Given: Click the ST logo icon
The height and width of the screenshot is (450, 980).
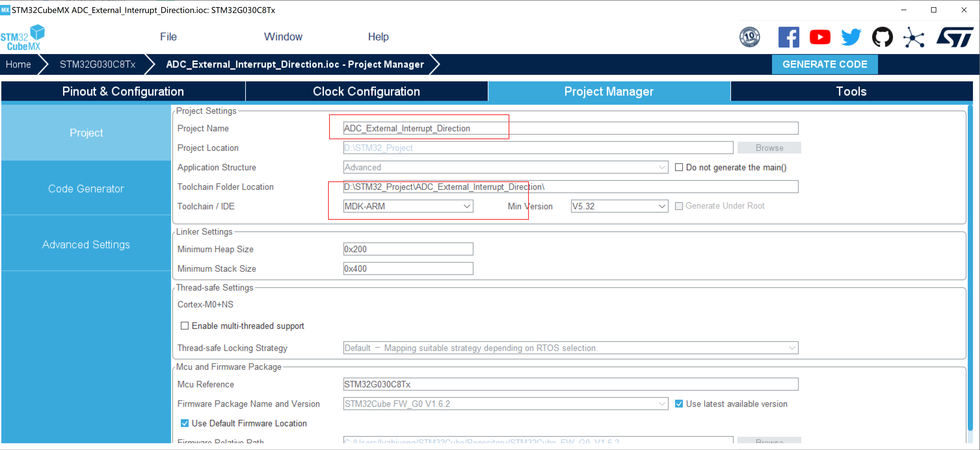Looking at the screenshot, I should tap(955, 37).
